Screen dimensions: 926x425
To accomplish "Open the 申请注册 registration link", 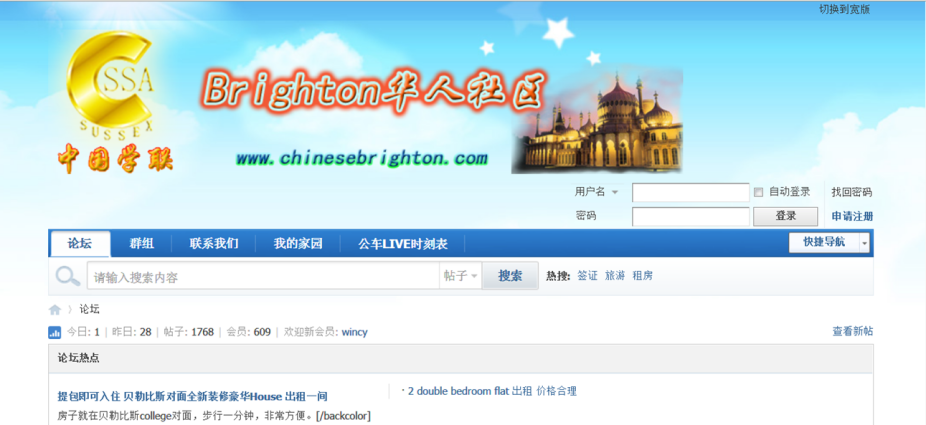I will click(x=852, y=217).
